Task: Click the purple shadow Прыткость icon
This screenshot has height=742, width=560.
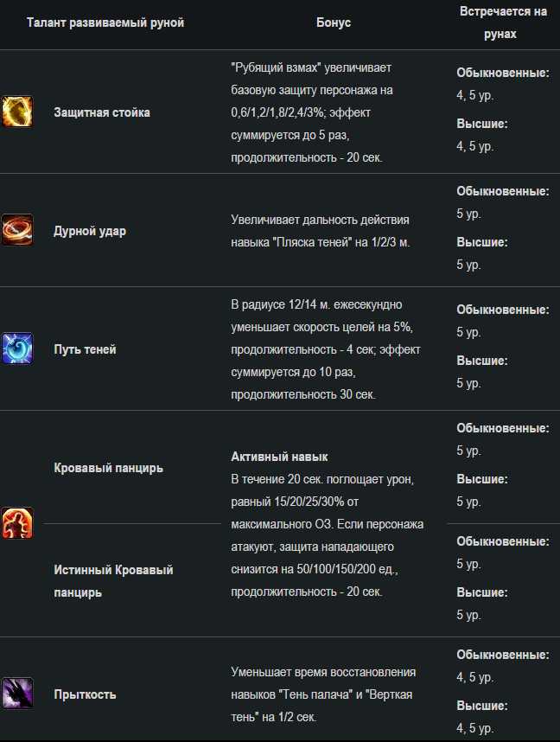Action: [17, 694]
